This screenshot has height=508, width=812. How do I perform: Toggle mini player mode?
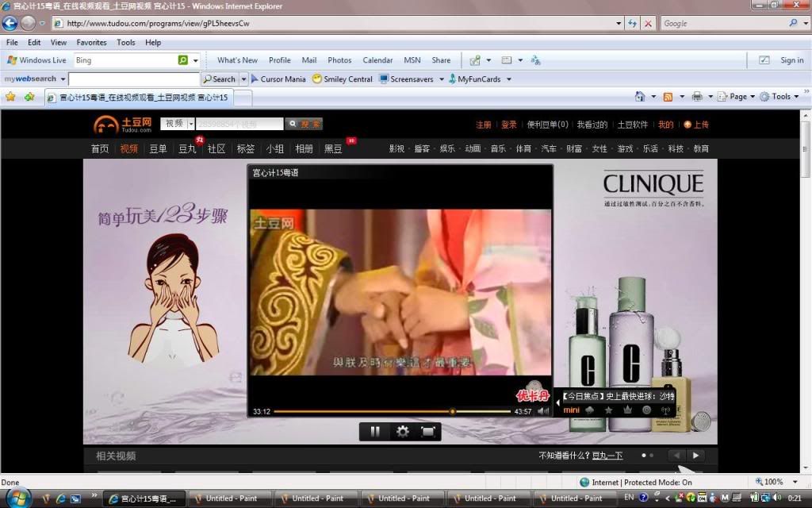[571, 410]
